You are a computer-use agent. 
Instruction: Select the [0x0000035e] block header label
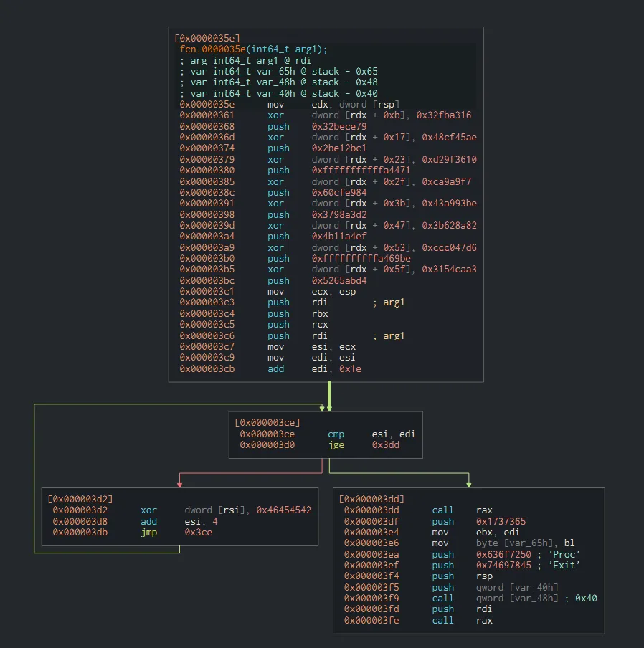(207, 38)
